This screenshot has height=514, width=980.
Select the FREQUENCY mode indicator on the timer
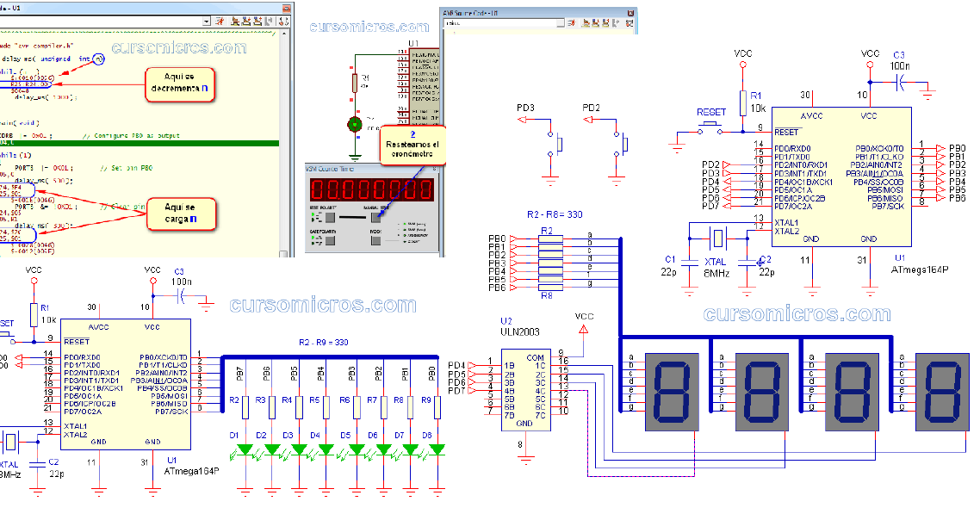point(405,235)
